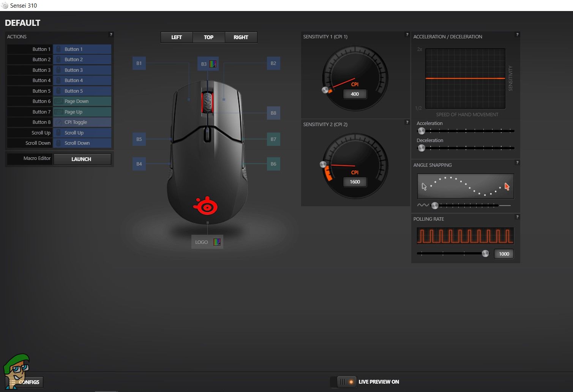Select the B6 side button label
The width and height of the screenshot is (573, 392).
point(273,164)
